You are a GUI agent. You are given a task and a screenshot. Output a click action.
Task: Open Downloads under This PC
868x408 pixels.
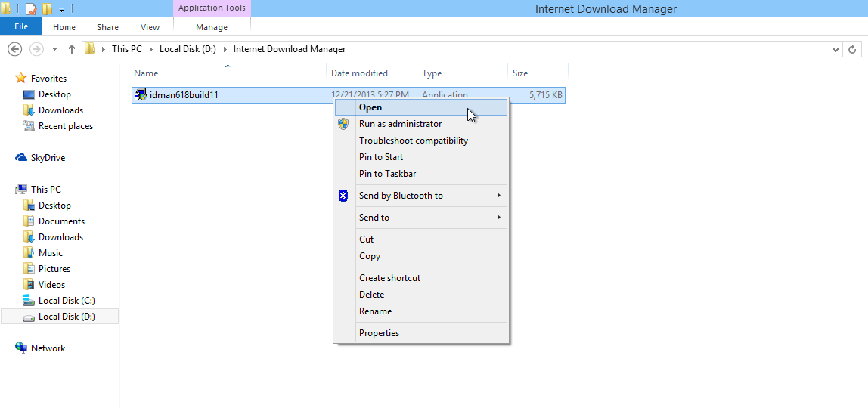[x=61, y=237]
